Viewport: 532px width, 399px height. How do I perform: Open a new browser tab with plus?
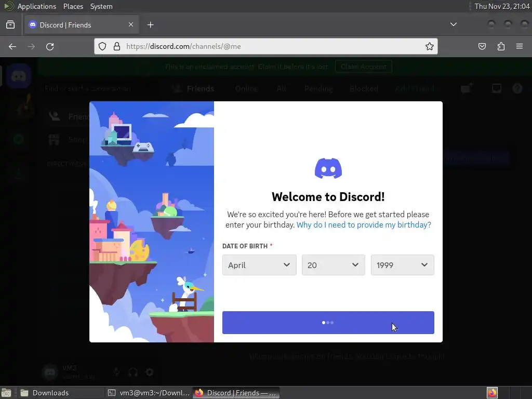(150, 25)
